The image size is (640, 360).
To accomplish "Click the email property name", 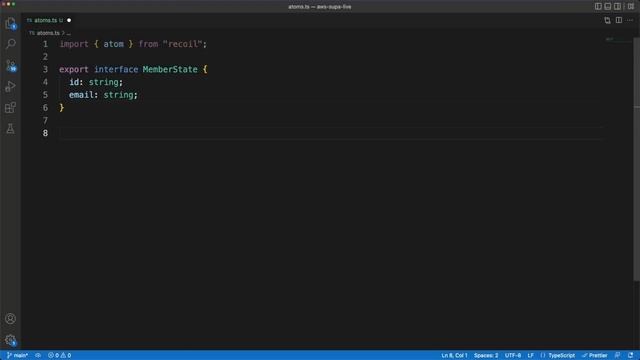I will tap(81, 95).
